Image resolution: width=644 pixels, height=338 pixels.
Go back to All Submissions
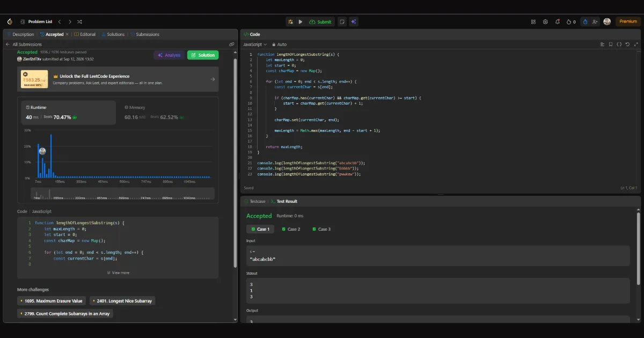(24, 45)
